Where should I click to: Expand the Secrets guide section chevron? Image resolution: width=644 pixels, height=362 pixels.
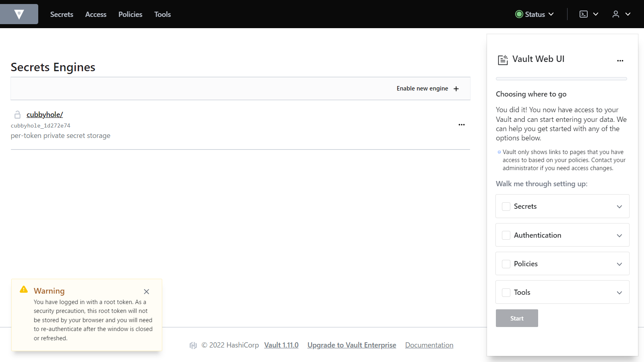(619, 206)
